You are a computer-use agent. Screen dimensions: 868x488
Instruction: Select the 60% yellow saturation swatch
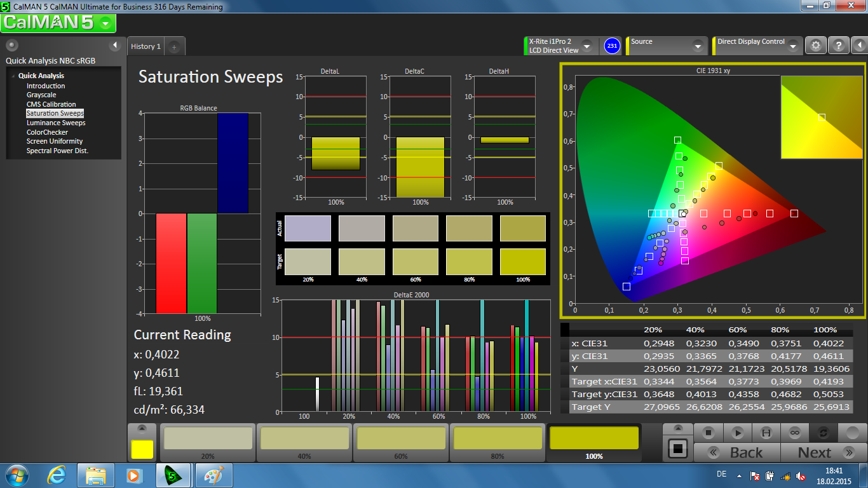[x=401, y=442]
